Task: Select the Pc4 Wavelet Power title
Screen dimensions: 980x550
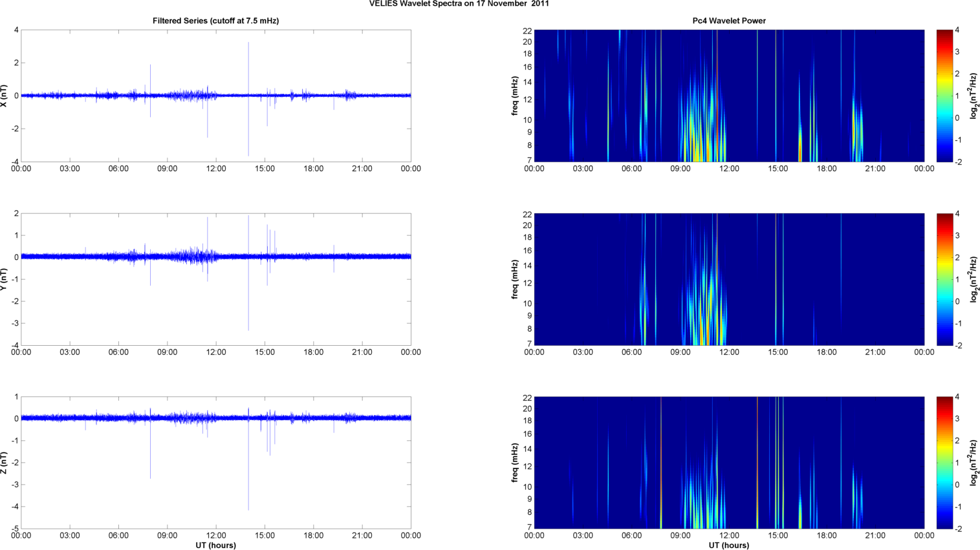Action: [729, 21]
